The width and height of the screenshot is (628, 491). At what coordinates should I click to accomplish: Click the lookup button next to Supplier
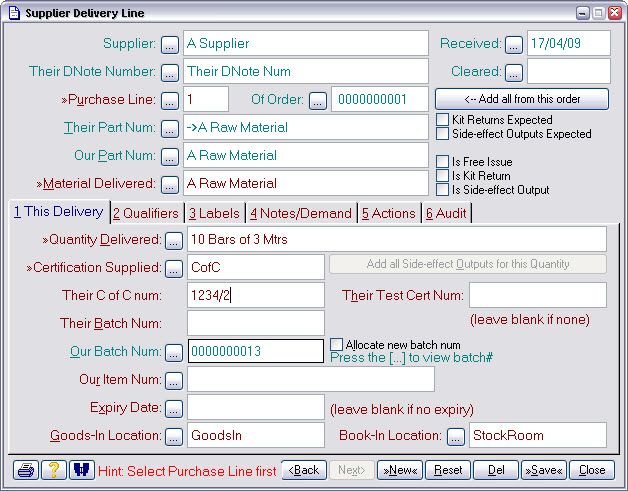coord(170,44)
